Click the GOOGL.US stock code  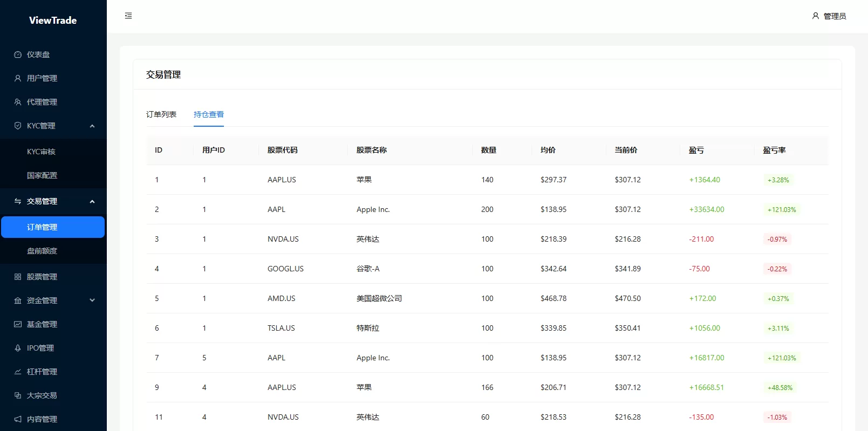pyautogui.click(x=285, y=269)
